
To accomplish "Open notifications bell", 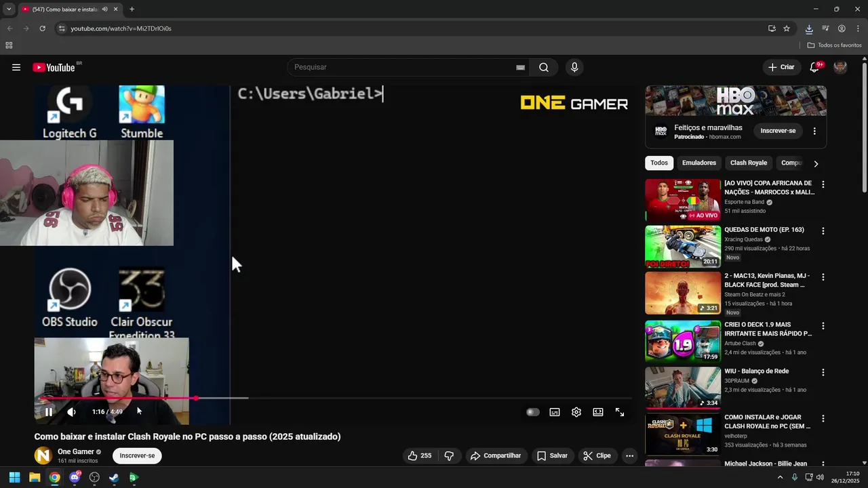I will pyautogui.click(x=814, y=67).
